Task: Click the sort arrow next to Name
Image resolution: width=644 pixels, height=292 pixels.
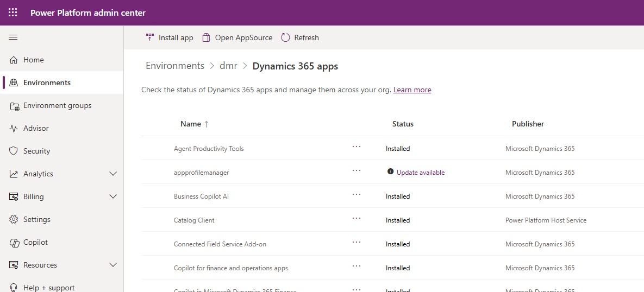Action: (x=206, y=124)
